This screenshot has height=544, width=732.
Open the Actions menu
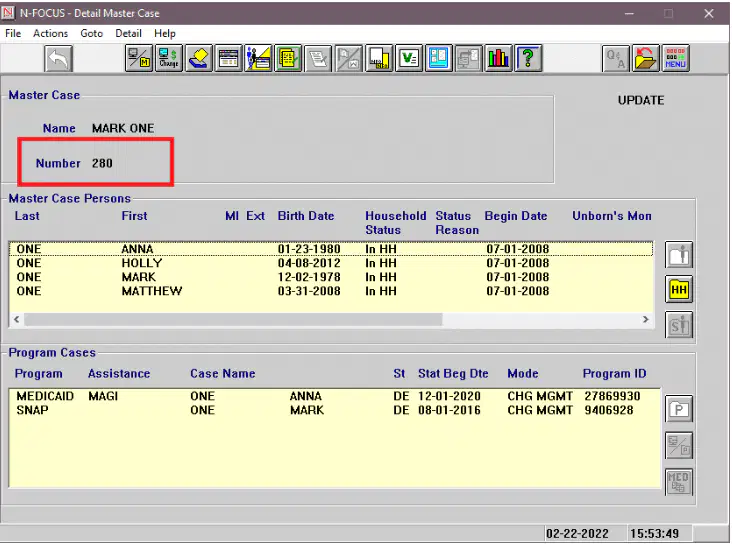tap(50, 33)
